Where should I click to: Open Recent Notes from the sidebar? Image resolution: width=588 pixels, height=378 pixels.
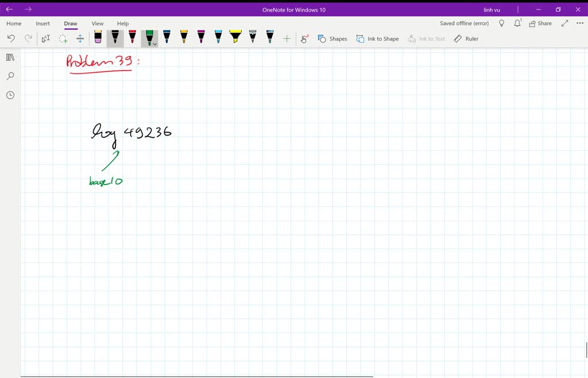click(10, 95)
